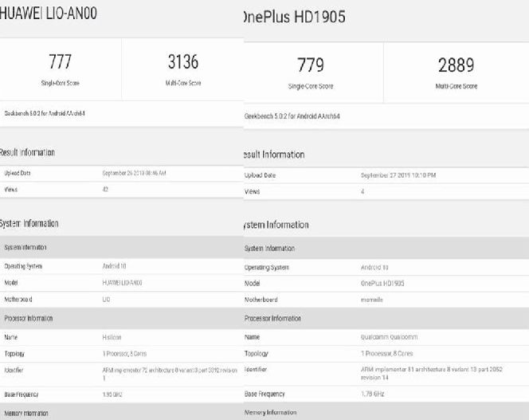Click model value HUAWEI LIO-AN00
The image size is (529, 420).
pos(122,283)
